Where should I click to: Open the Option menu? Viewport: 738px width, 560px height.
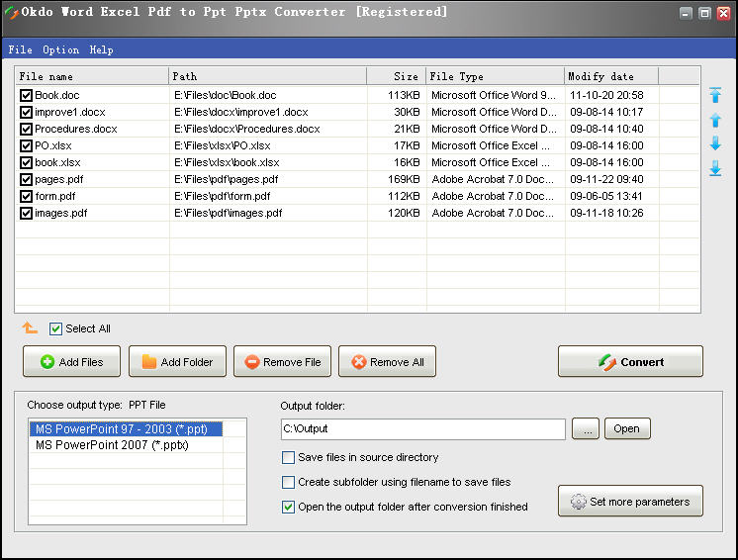[x=60, y=49]
